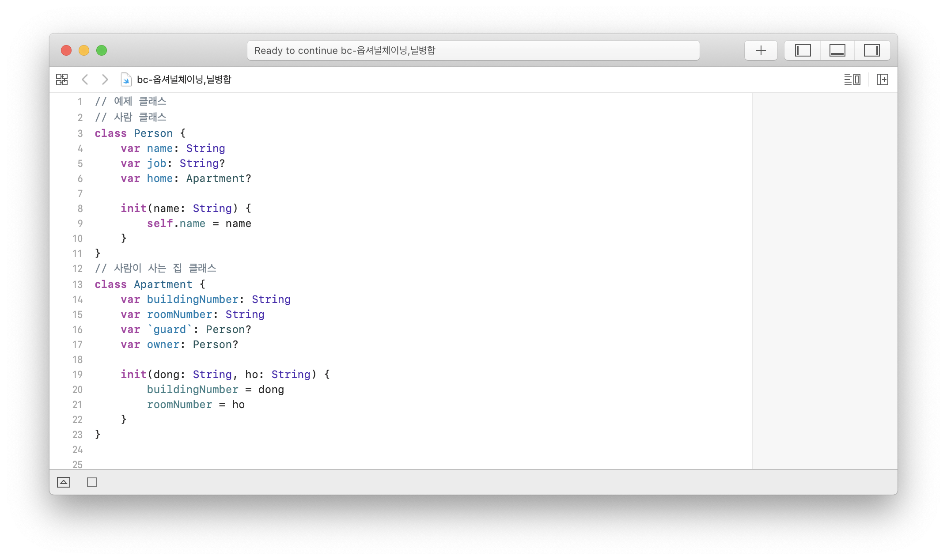
Task: Click the related items grid icon
Action: (62, 79)
